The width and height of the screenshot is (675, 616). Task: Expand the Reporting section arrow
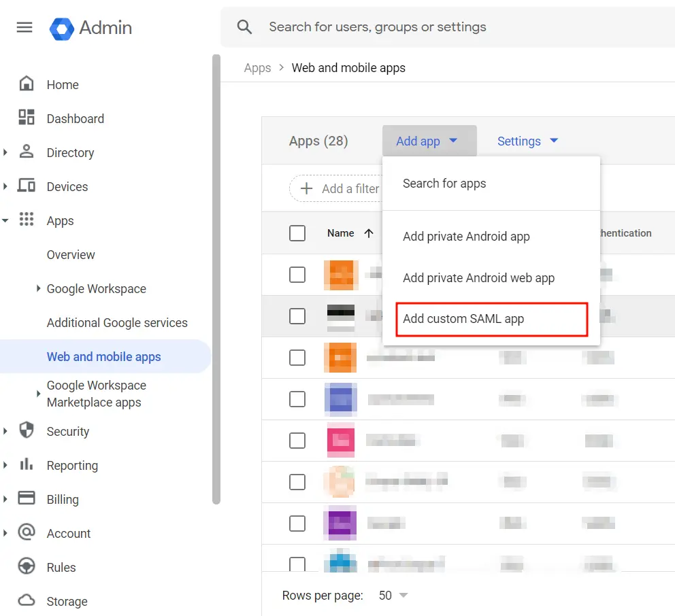pos(5,465)
